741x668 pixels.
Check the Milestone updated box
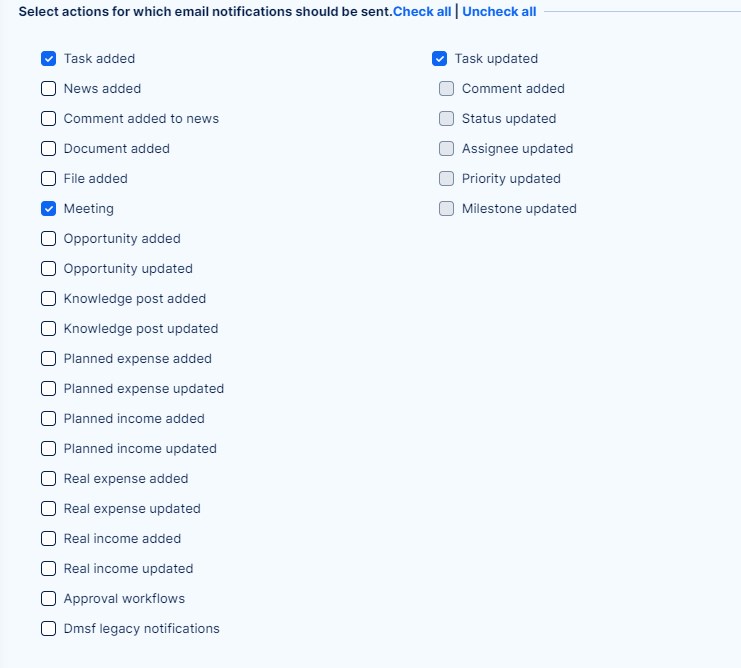446,209
